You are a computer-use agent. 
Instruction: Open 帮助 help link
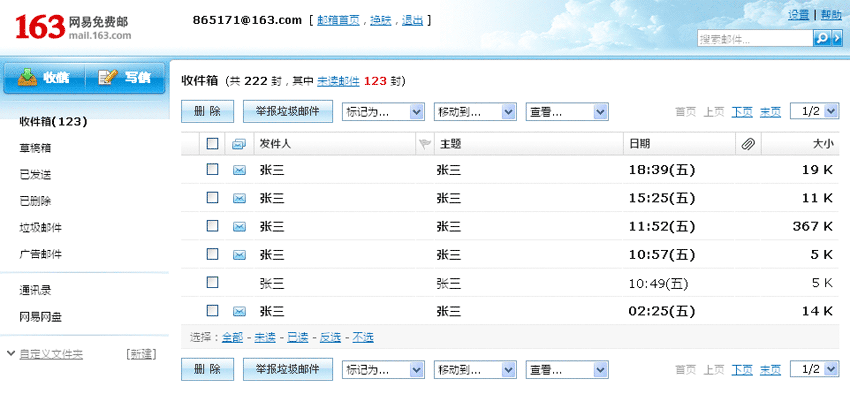click(x=831, y=15)
